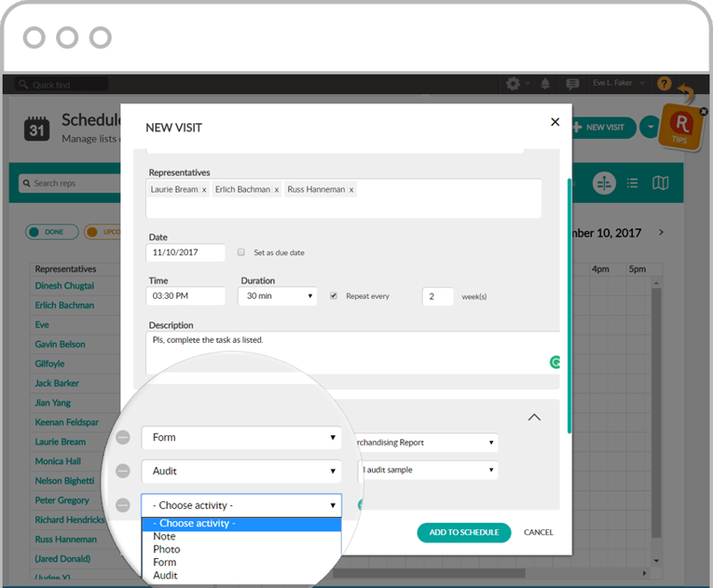Uncheck the Repeat every checkbox
The height and width of the screenshot is (588, 713).
(x=334, y=296)
